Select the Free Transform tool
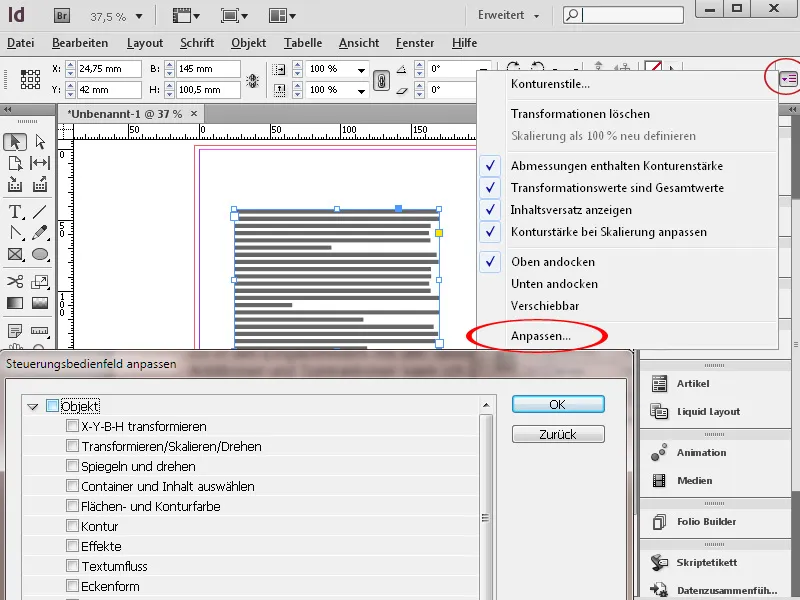The width and height of the screenshot is (800, 600). pyautogui.click(x=40, y=282)
